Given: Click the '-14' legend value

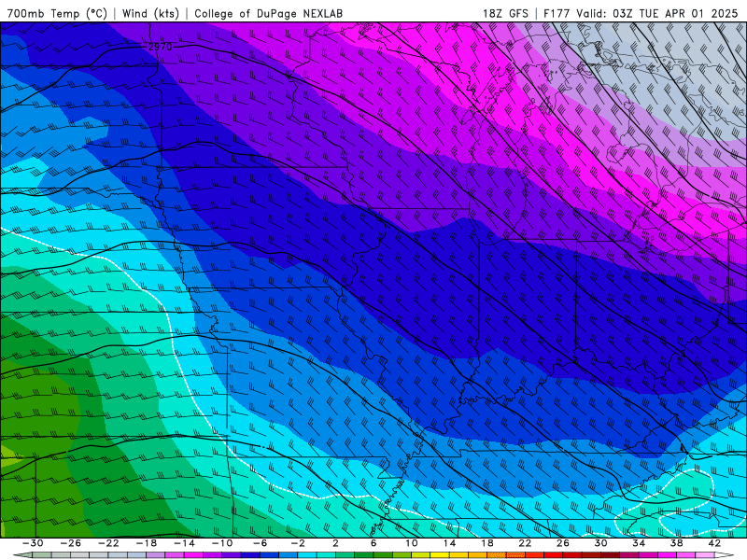Looking at the screenshot, I should (x=184, y=543).
